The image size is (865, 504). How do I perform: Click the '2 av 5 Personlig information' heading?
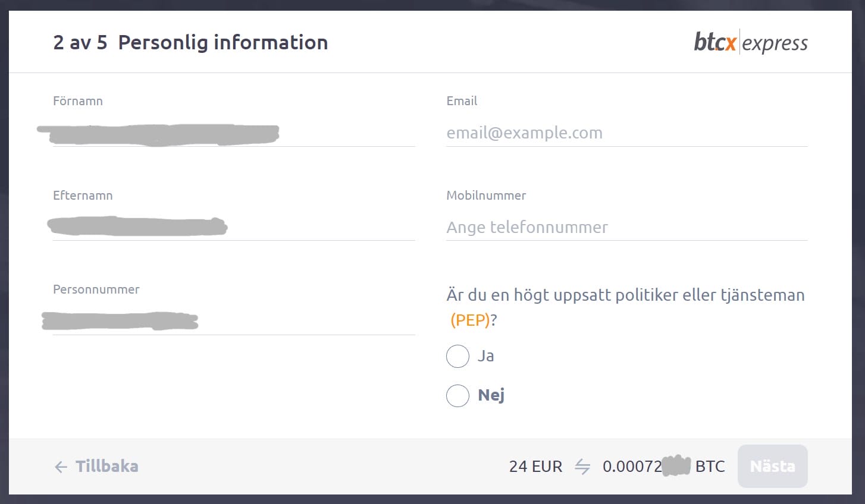click(x=190, y=42)
